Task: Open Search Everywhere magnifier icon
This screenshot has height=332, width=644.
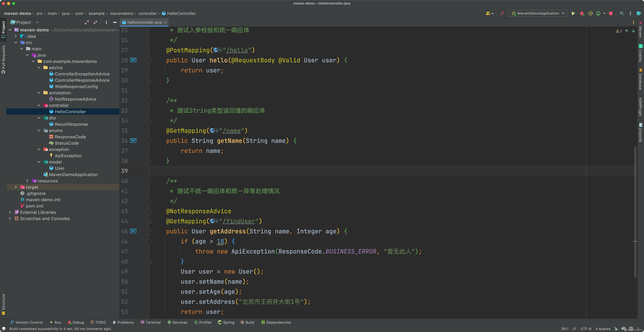Action: coord(622,13)
